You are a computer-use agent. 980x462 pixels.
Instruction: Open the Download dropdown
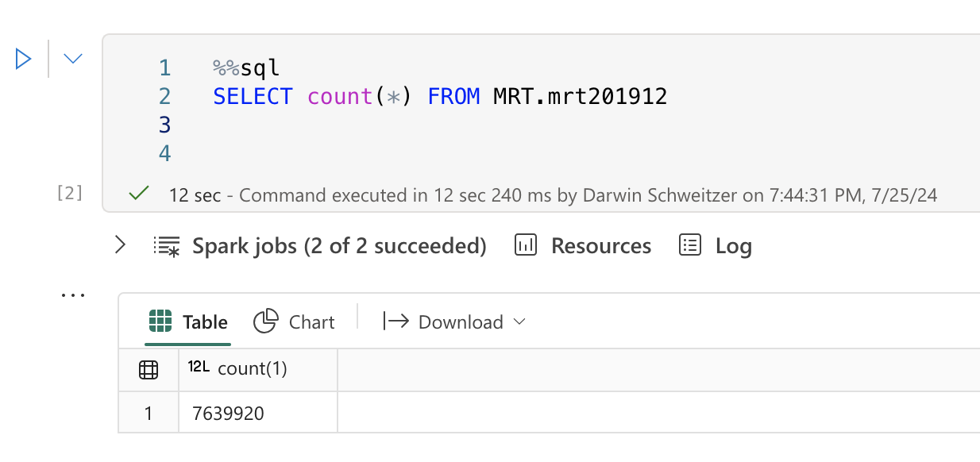click(454, 321)
